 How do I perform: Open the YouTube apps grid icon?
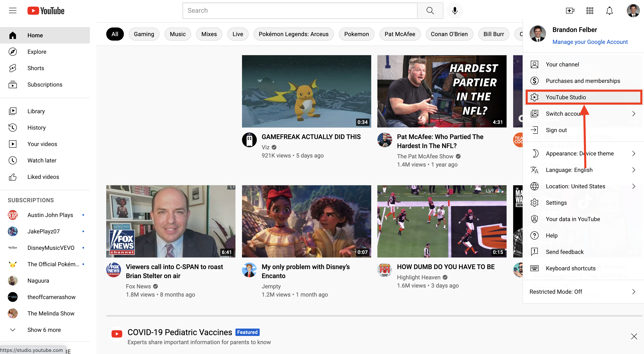tap(590, 10)
